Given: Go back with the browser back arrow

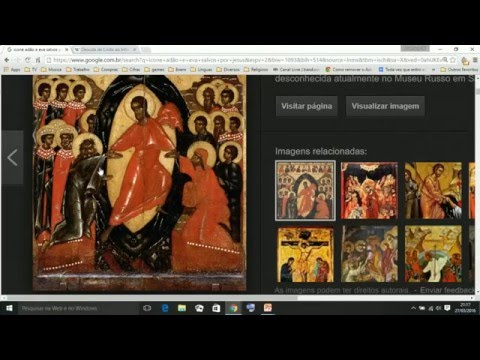Looking at the screenshot, I should (7, 60).
